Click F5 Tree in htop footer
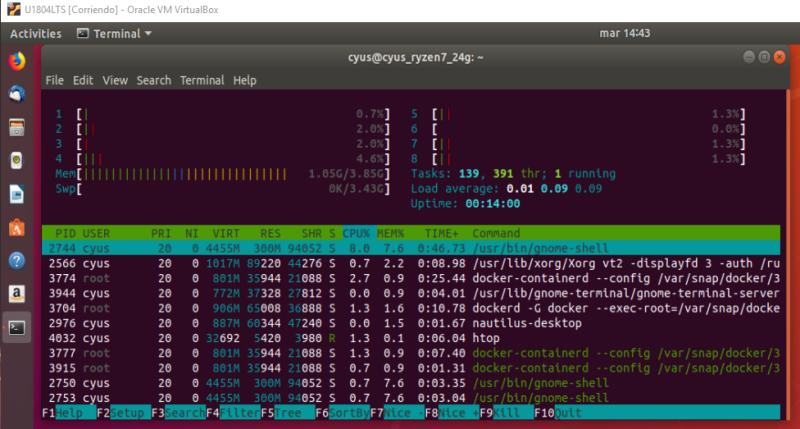This screenshot has height=429, width=800. click(288, 413)
